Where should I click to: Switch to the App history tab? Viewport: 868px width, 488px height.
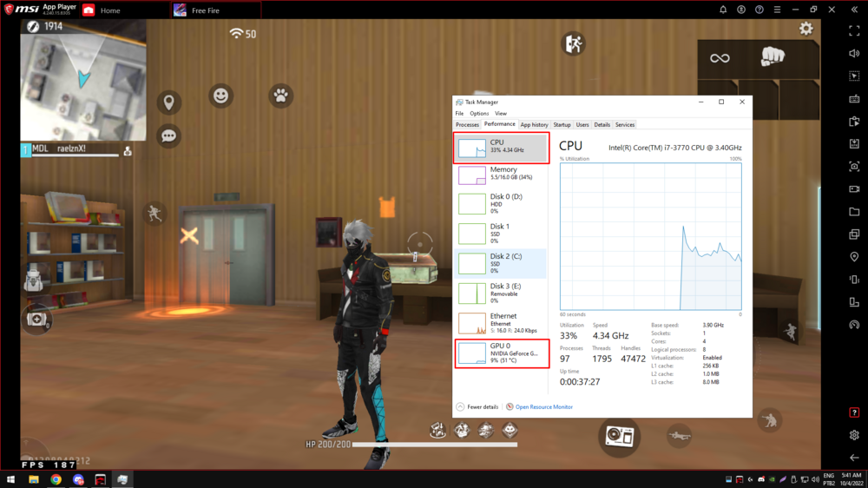(534, 125)
